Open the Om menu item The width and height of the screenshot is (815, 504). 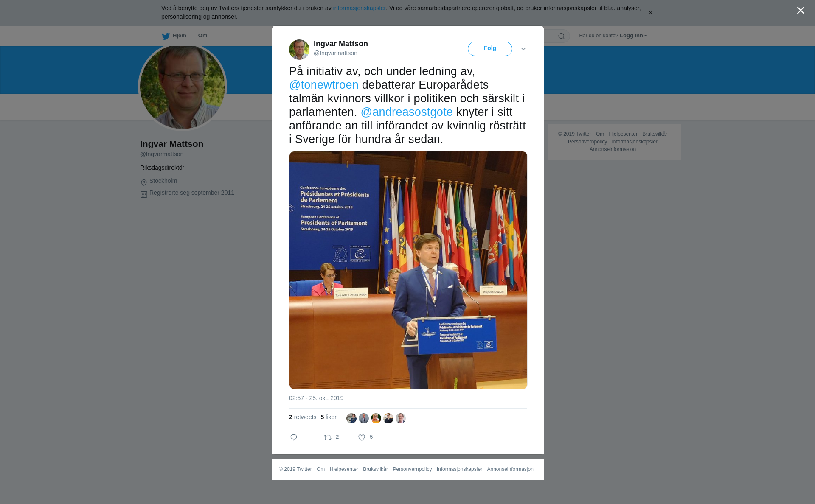202,36
